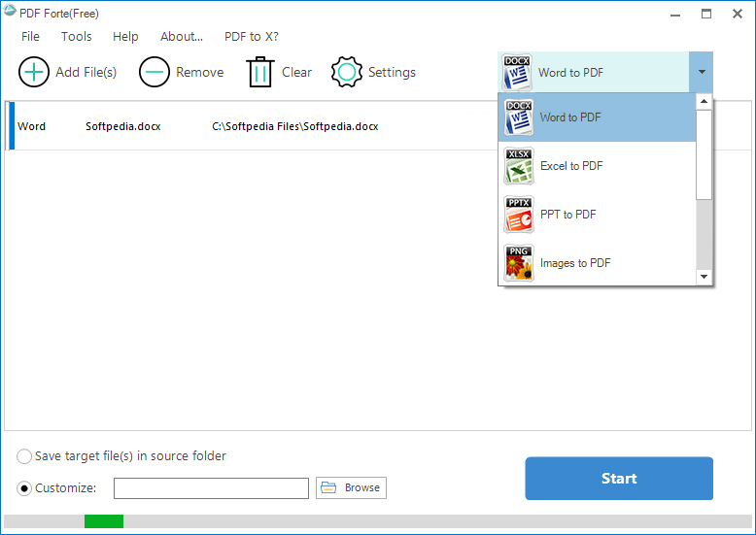Click the Add File(s) plus icon
756x535 pixels.
pos(34,72)
